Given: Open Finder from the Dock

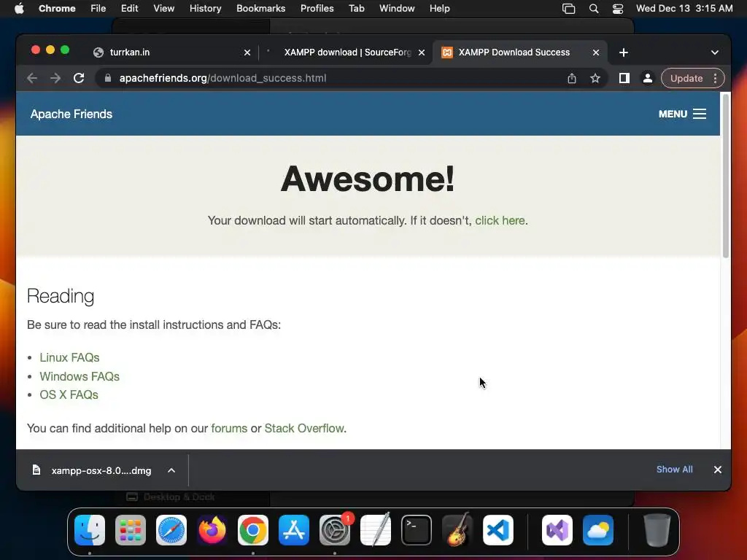Looking at the screenshot, I should pos(90,530).
